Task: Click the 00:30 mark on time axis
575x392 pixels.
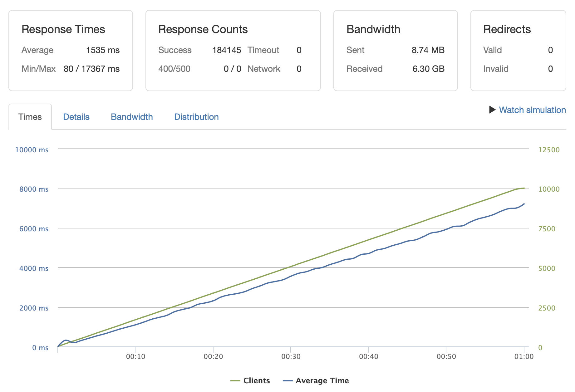Action: pyautogui.click(x=291, y=356)
